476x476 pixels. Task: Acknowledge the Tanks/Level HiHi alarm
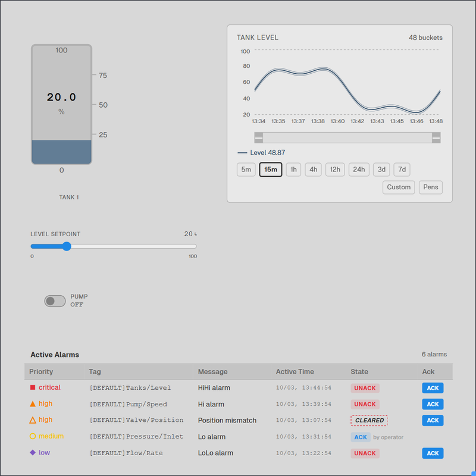[x=433, y=388]
